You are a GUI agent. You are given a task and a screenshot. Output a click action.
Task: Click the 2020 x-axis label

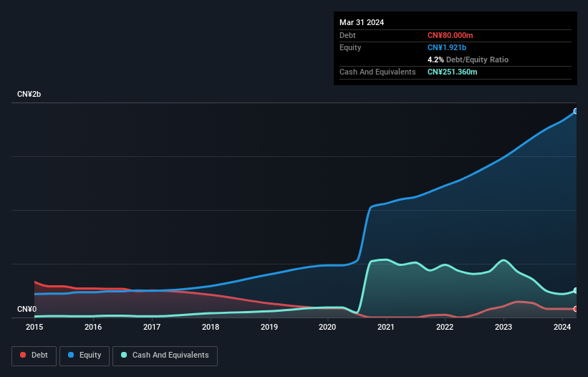click(327, 327)
